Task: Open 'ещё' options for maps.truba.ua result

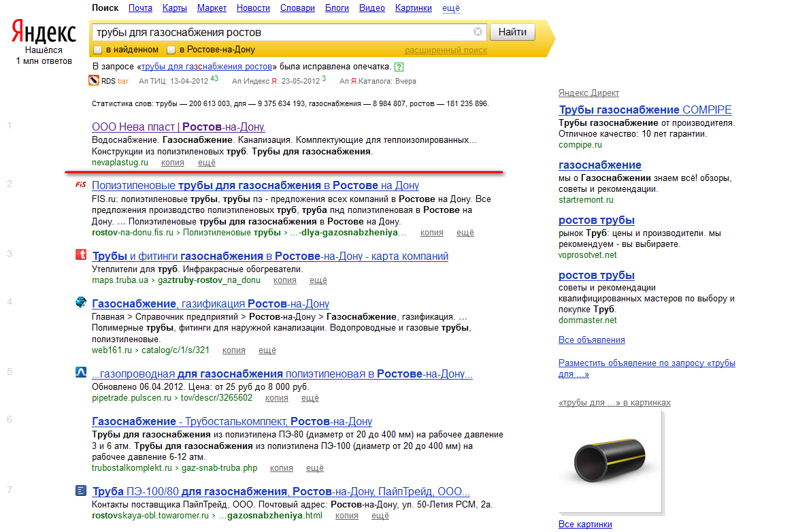Action: pos(318,280)
